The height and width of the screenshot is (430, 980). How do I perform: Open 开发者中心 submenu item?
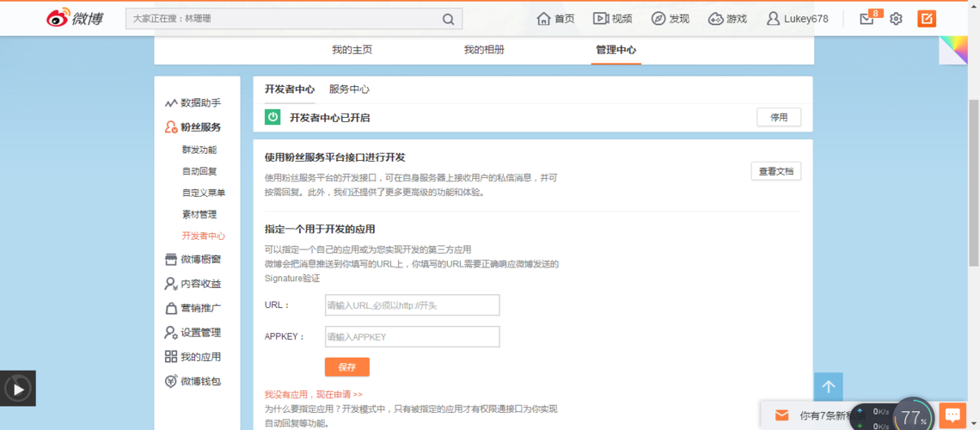[204, 236]
